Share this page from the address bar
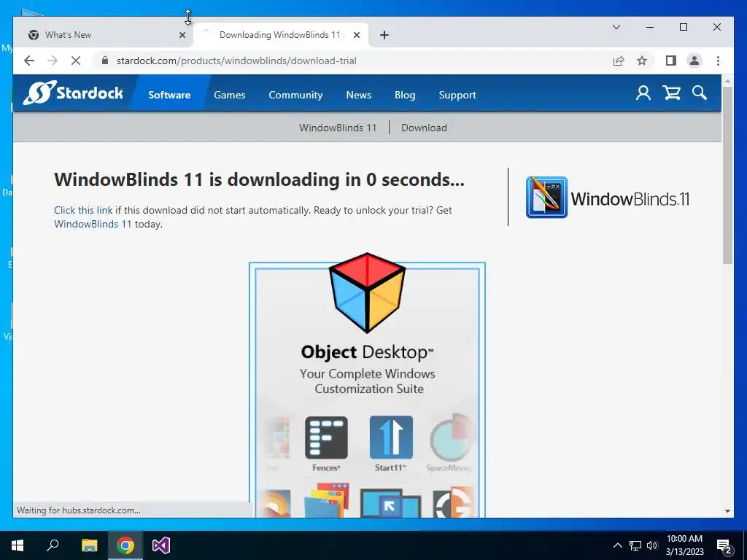The width and height of the screenshot is (747, 560). [619, 61]
